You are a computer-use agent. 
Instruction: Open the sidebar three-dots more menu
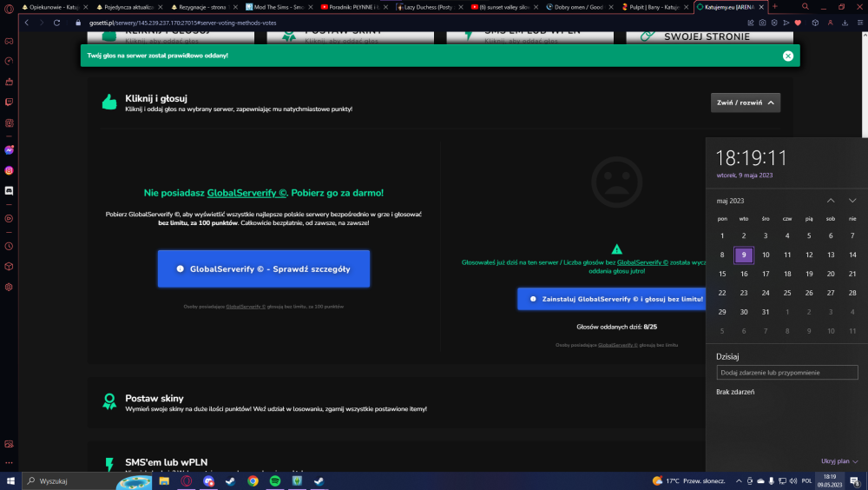pos(9,462)
